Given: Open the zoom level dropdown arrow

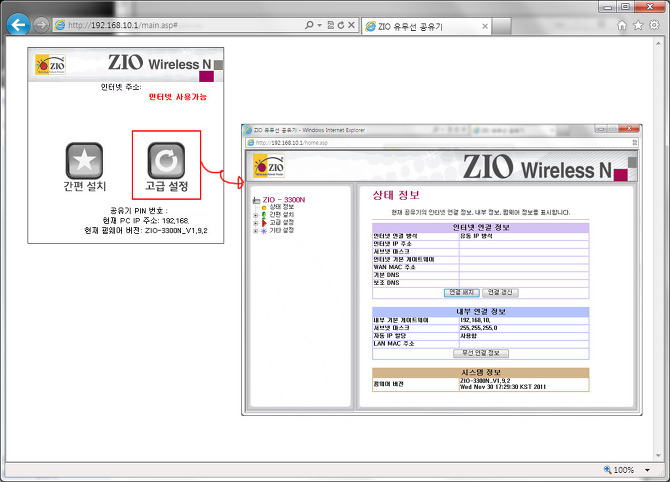Looking at the screenshot, I should (x=647, y=470).
